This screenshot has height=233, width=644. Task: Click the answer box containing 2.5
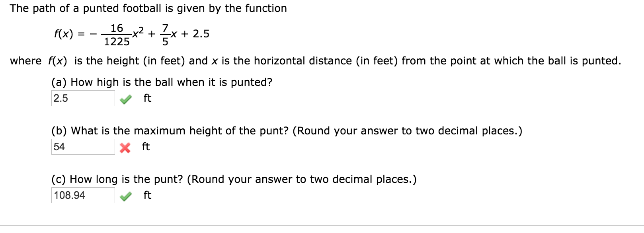pyautogui.click(x=82, y=97)
